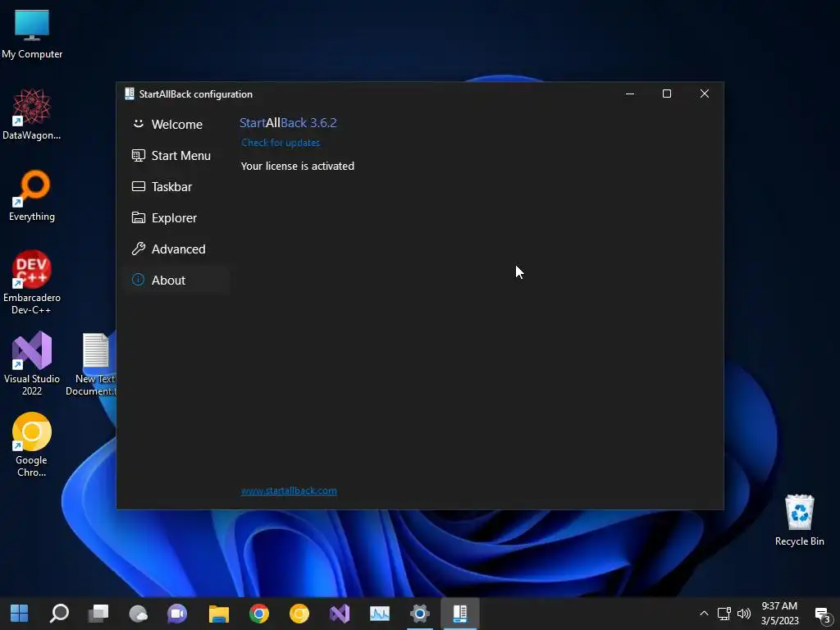The height and width of the screenshot is (630, 840).
Task: Launch Chrome Canary from the taskbar
Action: click(x=299, y=614)
